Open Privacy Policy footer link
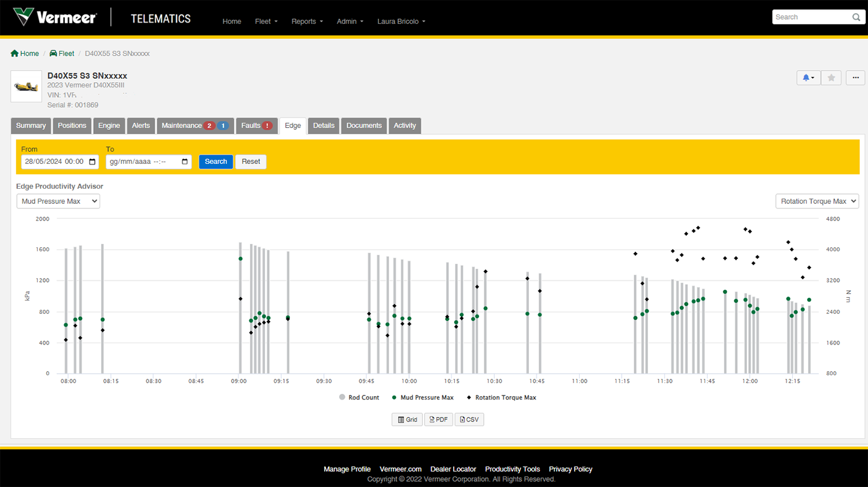 click(x=571, y=469)
